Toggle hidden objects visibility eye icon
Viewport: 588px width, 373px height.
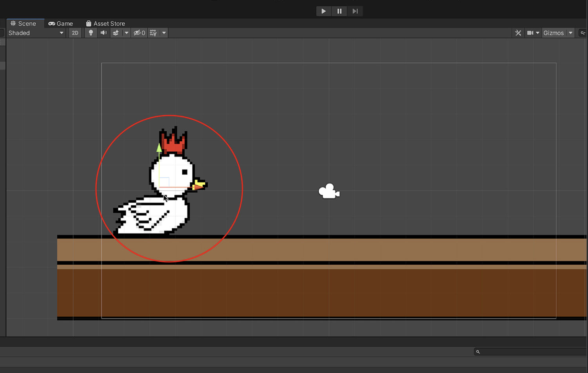(139, 33)
